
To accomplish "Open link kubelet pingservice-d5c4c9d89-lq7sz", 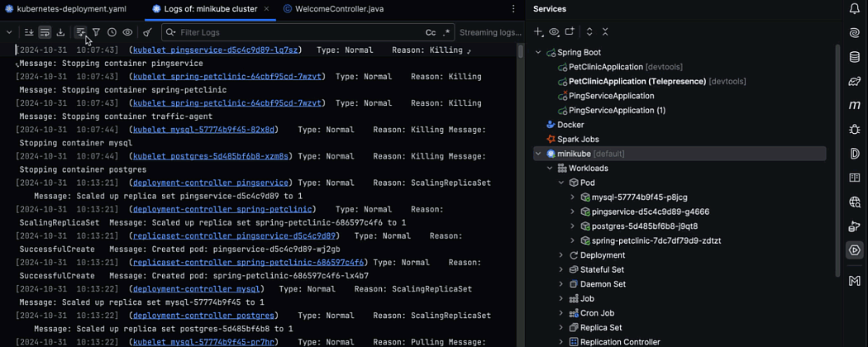I will [x=217, y=50].
